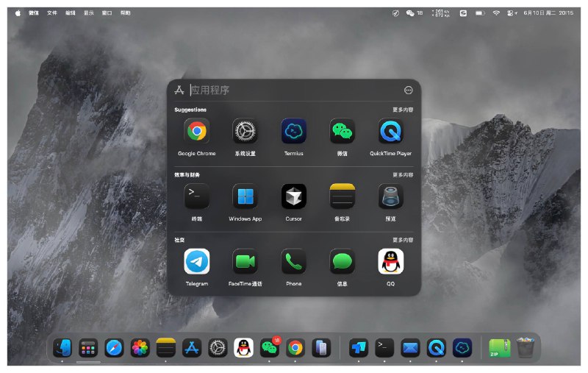588x373 pixels.
Task: Focus the 应用程序 search field
Action: (x=295, y=90)
